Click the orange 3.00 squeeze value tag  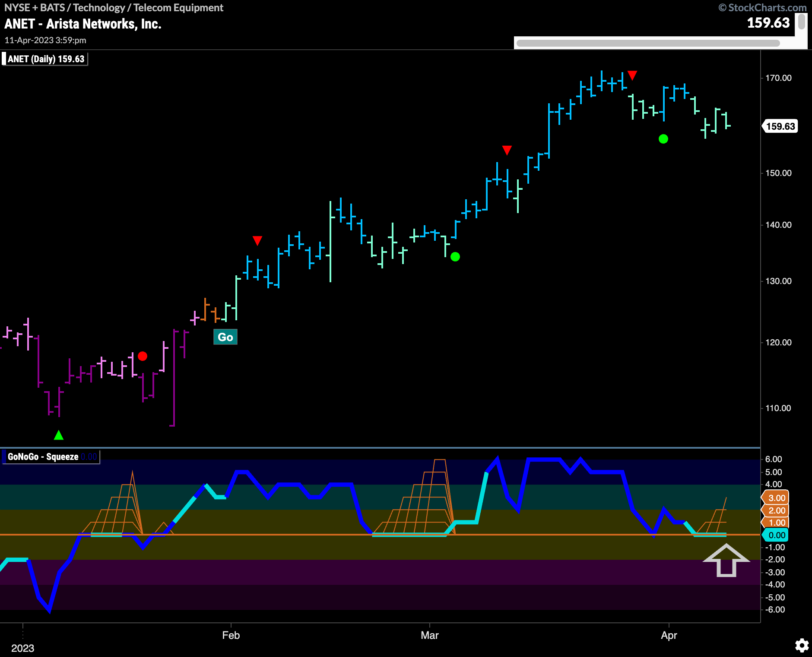tap(775, 498)
